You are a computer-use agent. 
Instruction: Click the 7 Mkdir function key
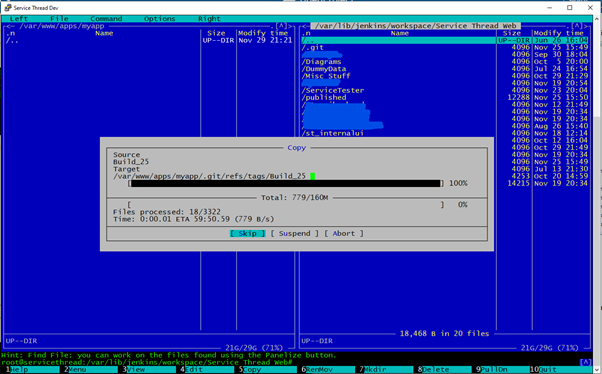coord(385,369)
